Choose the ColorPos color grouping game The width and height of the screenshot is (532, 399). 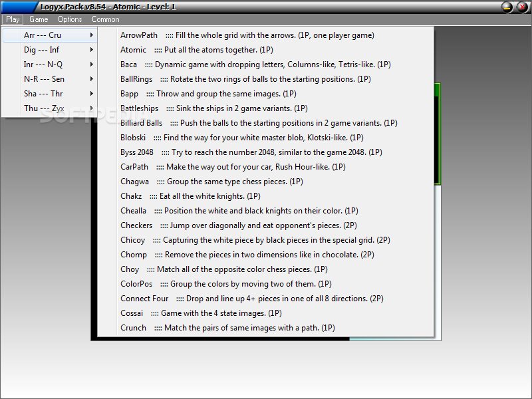click(265, 284)
